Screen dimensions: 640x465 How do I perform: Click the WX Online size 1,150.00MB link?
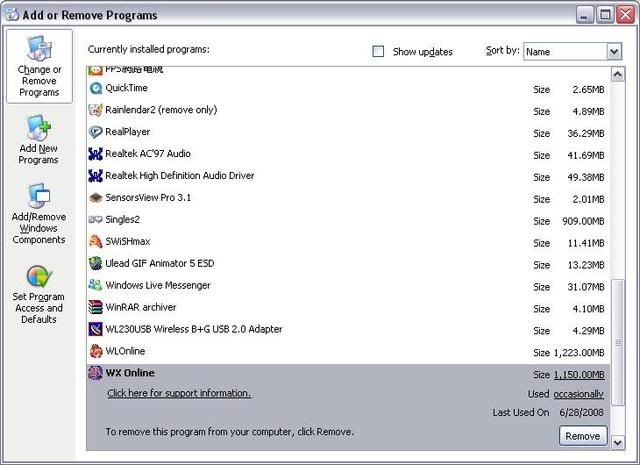click(x=579, y=375)
